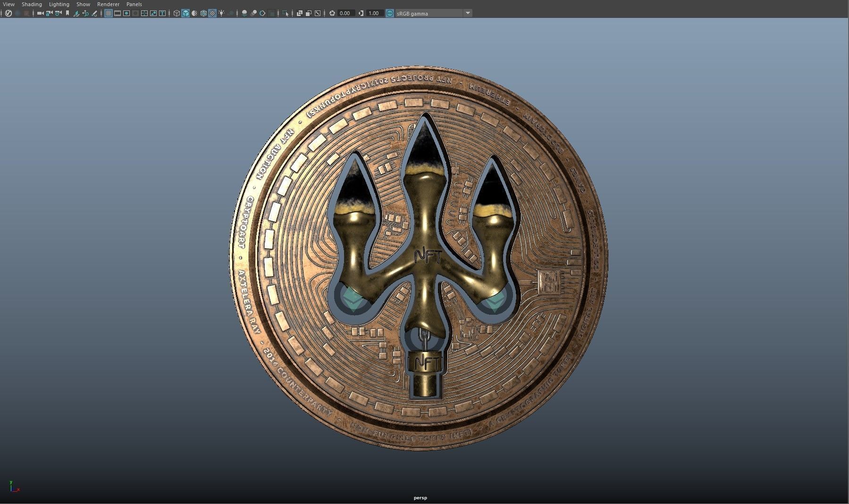Click the Exposure value field showing 0.00
The image size is (849, 504).
coord(346,13)
